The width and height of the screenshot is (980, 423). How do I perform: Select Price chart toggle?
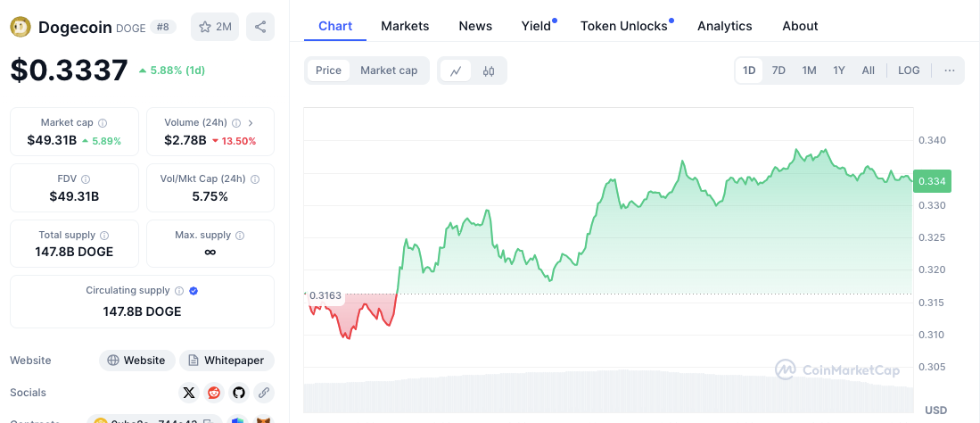click(329, 70)
